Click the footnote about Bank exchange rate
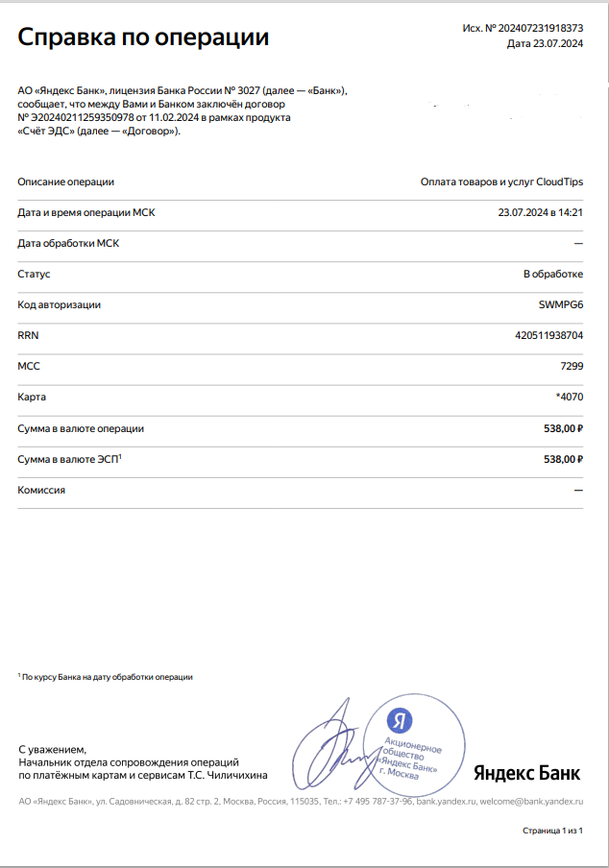Image resolution: width=609 pixels, height=868 pixels. (106, 677)
